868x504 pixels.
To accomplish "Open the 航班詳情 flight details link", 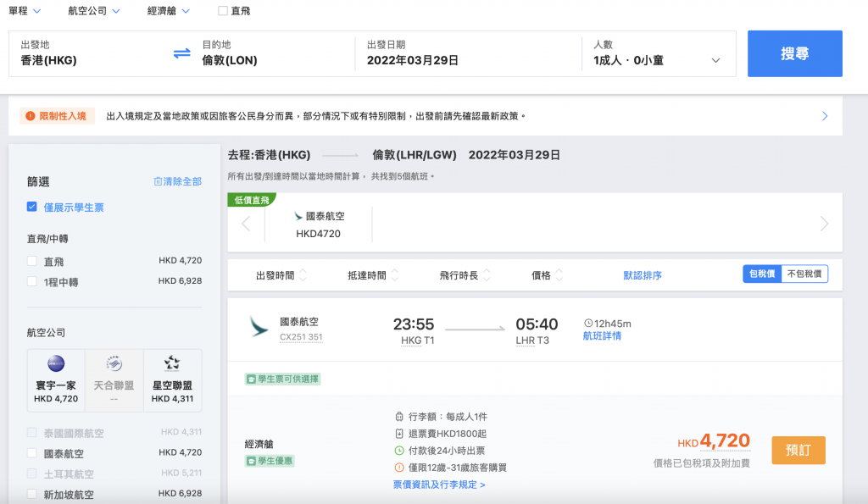I will coord(602,336).
